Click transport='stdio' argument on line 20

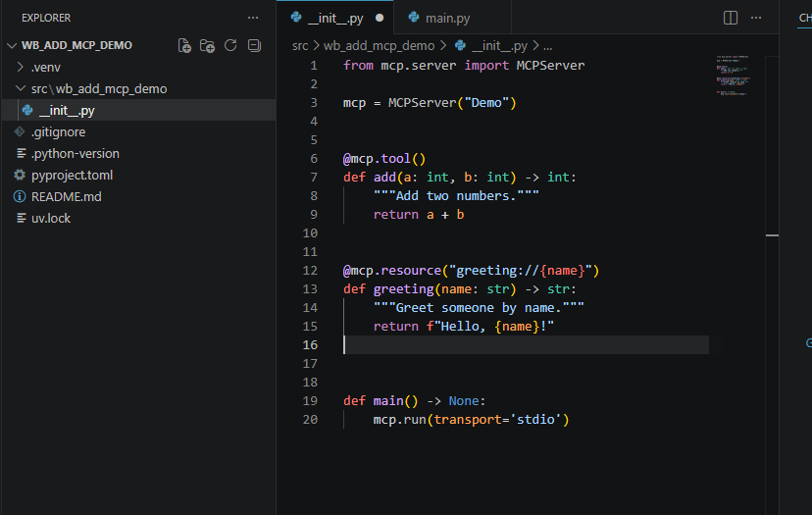click(497, 419)
